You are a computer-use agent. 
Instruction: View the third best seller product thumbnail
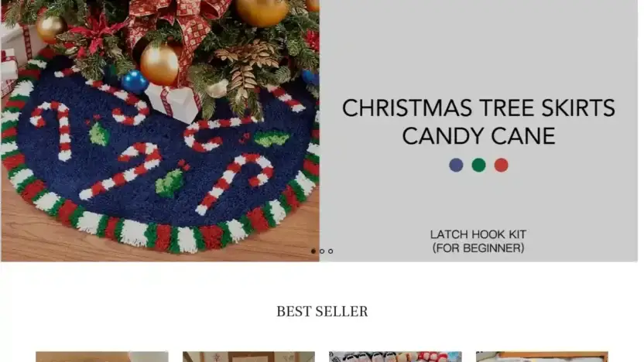click(x=396, y=357)
